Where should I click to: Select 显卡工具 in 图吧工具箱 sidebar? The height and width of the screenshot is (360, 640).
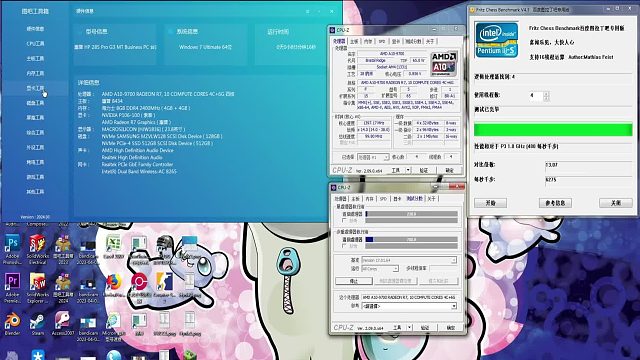35,88
